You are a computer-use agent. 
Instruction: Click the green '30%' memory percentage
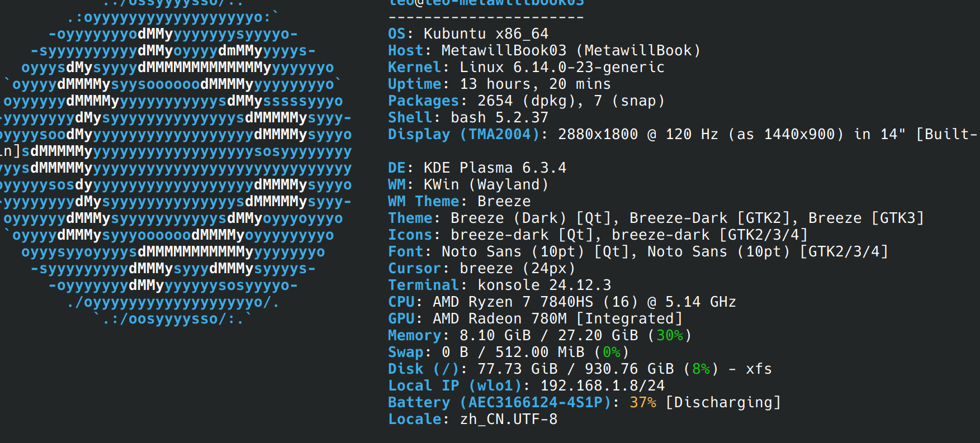(x=670, y=335)
